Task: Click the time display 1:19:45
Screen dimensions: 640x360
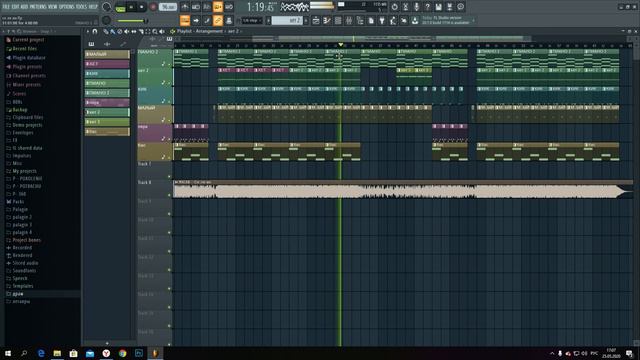Action: coord(261,7)
